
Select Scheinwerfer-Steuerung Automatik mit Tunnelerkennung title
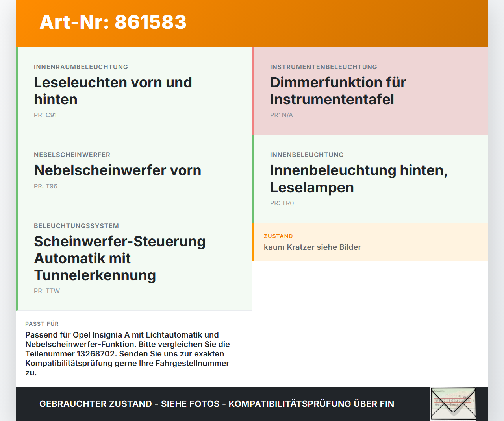120,258
